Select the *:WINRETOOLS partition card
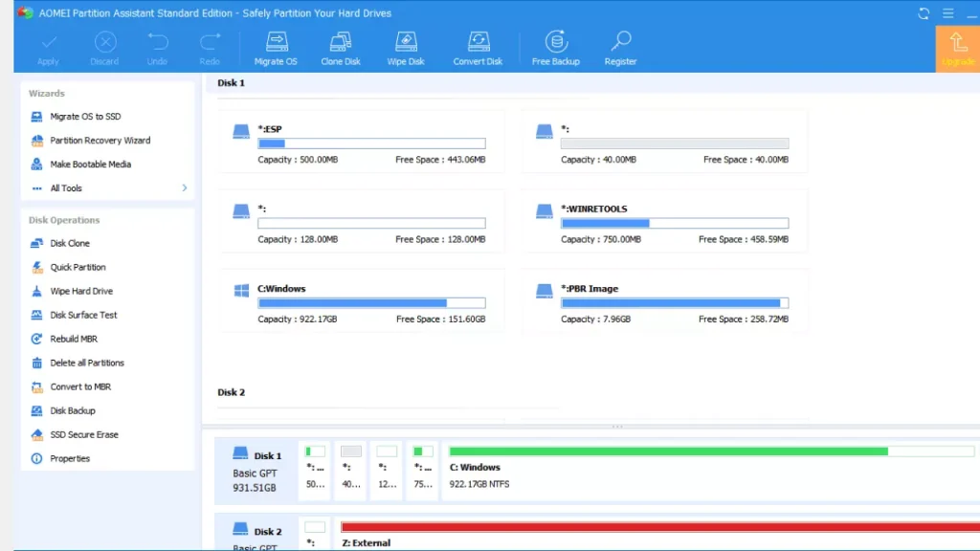This screenshot has width=980, height=551. tap(664, 222)
